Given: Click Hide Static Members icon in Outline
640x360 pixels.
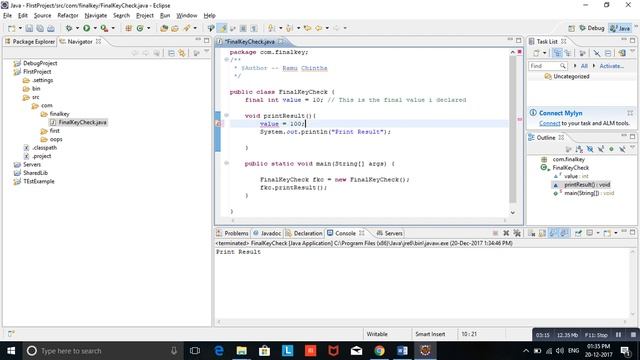Looking at the screenshot, I should [601, 149].
